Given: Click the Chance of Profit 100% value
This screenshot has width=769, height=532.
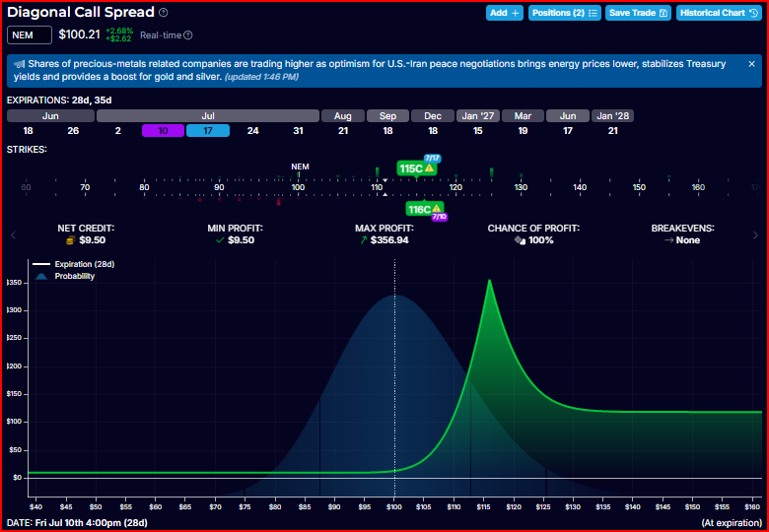Looking at the screenshot, I should pos(541,240).
